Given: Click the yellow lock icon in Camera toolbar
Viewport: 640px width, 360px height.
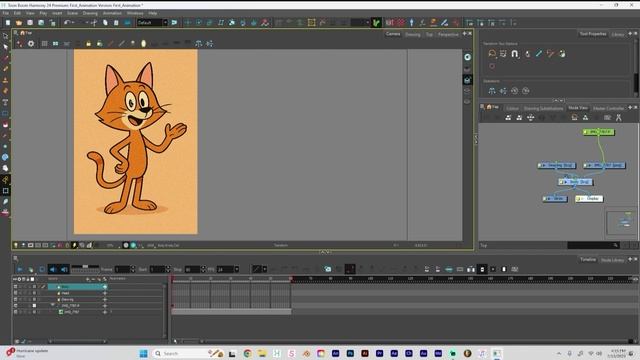Looking at the screenshot, I should [89, 44].
